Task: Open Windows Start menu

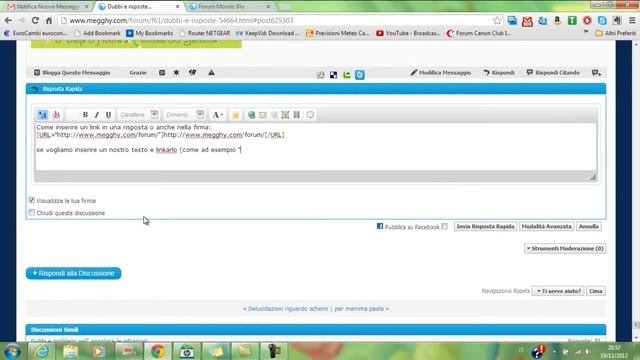Action: [12, 351]
